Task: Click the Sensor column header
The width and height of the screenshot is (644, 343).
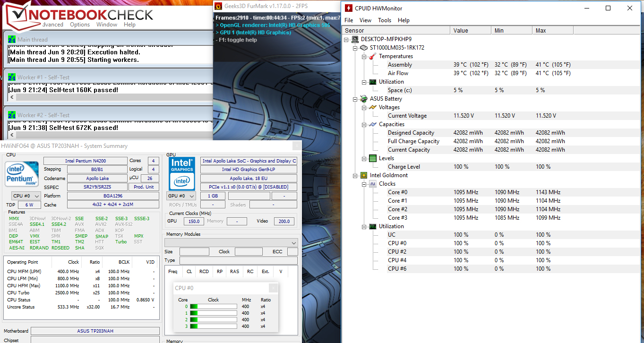Action: (396, 30)
